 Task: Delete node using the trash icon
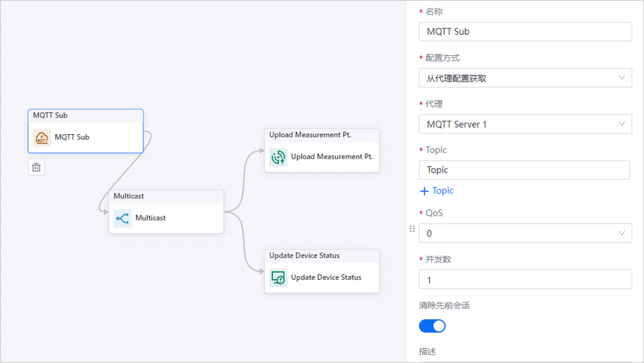[36, 167]
